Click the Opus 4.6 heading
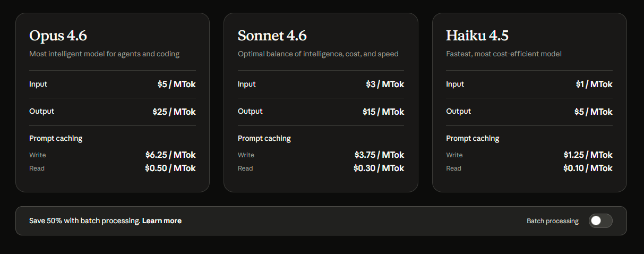The width and height of the screenshot is (644, 254). point(58,36)
